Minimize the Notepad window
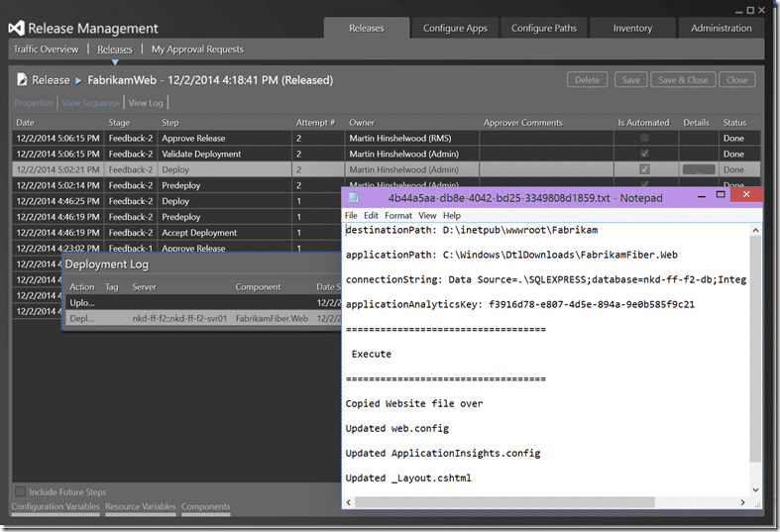780x532 pixels. 702,196
